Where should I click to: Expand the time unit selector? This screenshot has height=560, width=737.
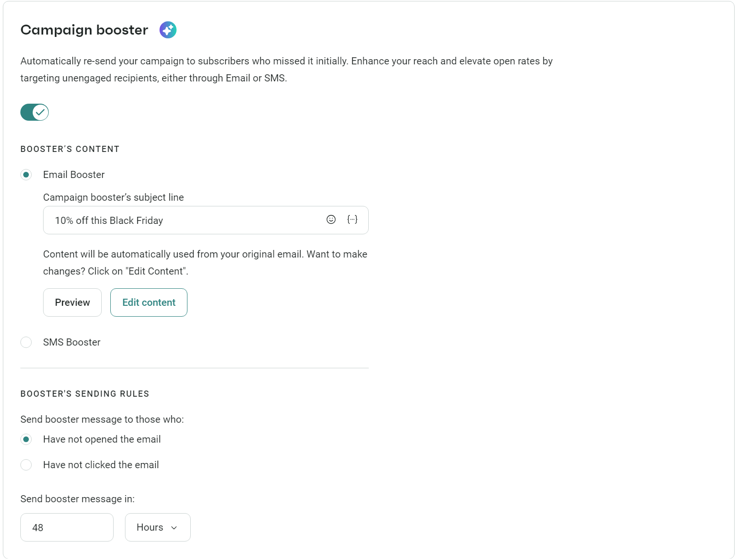[x=158, y=527]
